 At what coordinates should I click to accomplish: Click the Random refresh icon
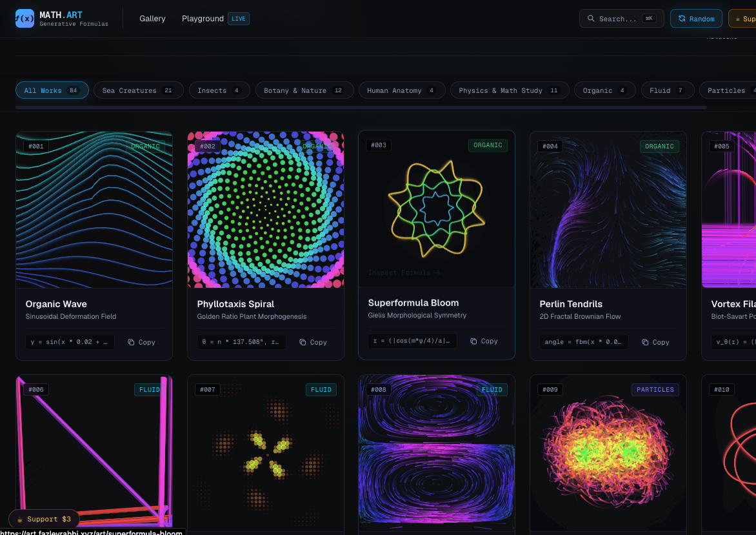point(682,18)
